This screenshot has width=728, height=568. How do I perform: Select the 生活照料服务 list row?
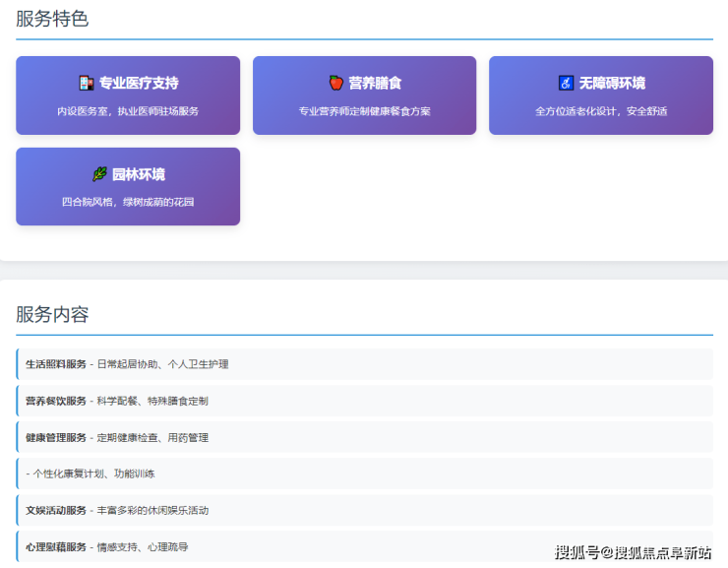click(364, 364)
